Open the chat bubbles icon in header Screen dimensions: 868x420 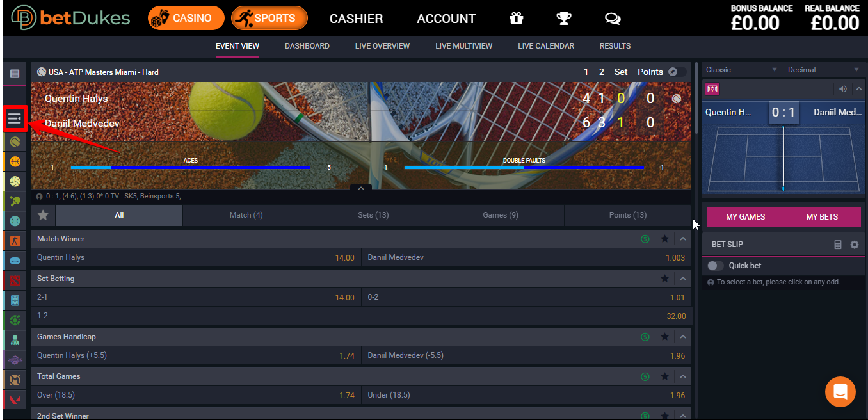tap(613, 19)
